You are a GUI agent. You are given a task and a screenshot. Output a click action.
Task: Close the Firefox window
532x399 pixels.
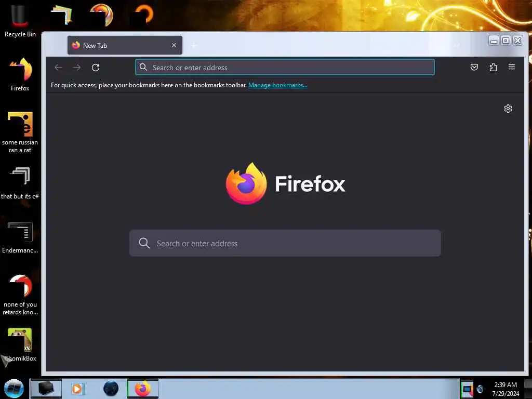pyautogui.click(x=518, y=41)
